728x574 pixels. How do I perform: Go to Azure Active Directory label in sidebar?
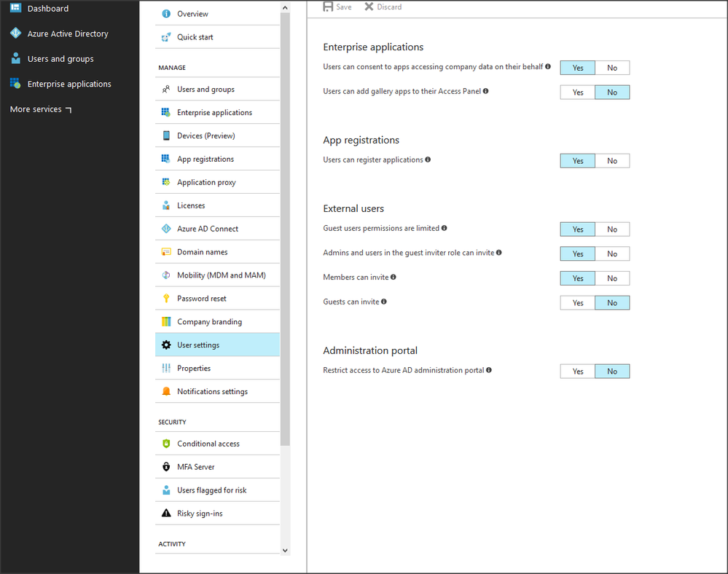(68, 34)
